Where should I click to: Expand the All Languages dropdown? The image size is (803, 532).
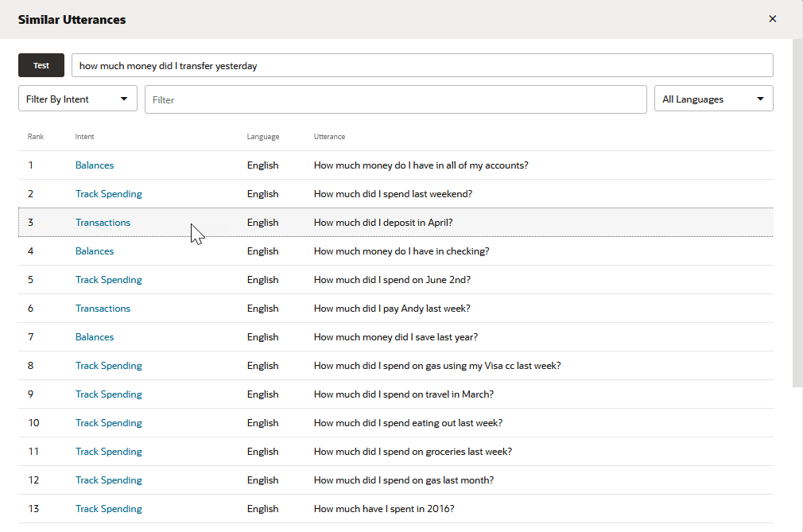point(713,99)
